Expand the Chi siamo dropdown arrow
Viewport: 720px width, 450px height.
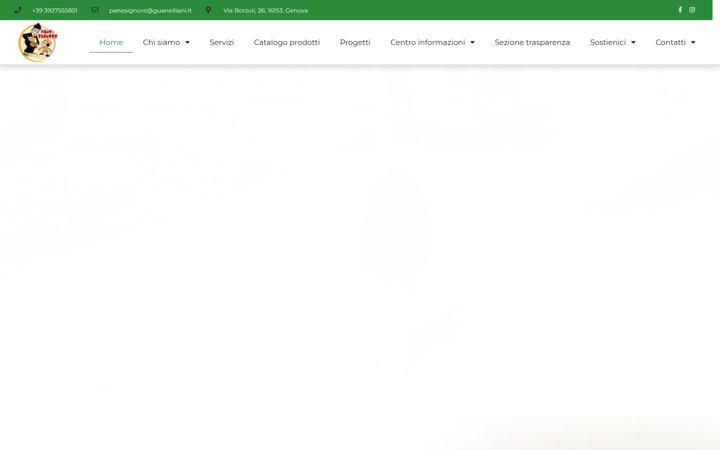(x=187, y=42)
